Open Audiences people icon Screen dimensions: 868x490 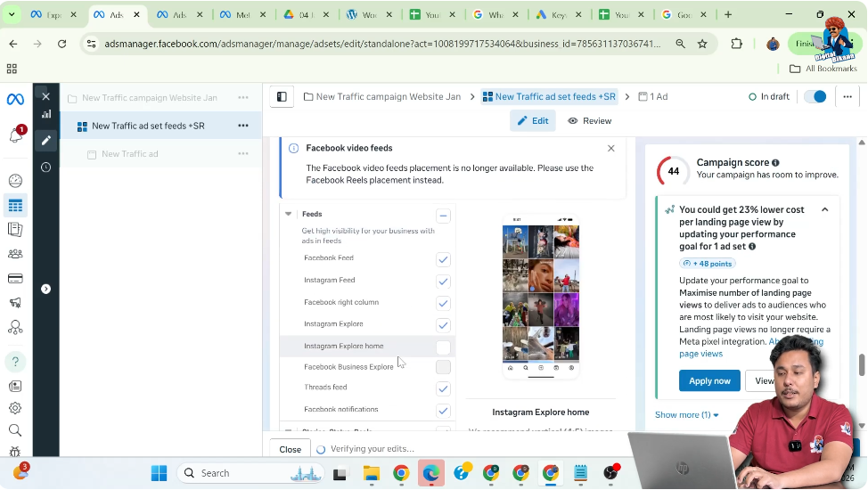15,254
